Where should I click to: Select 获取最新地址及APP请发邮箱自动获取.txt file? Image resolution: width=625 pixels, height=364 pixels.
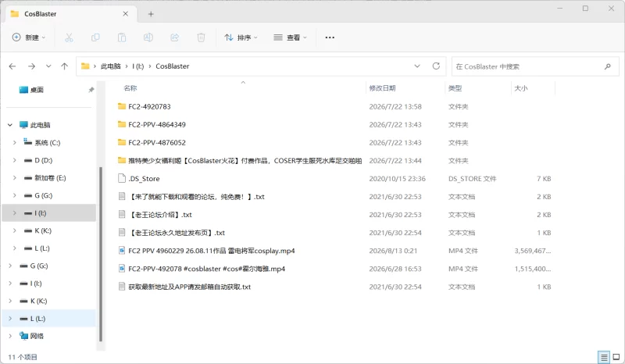pyautogui.click(x=189, y=287)
